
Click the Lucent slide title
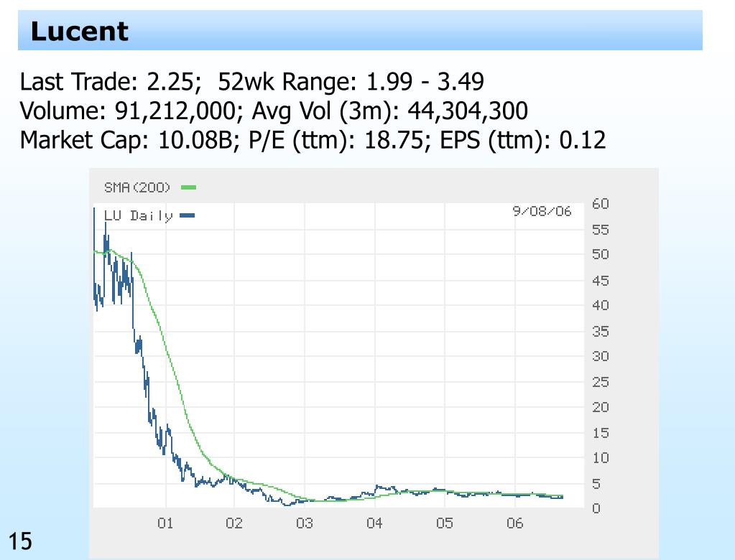pos(79,32)
